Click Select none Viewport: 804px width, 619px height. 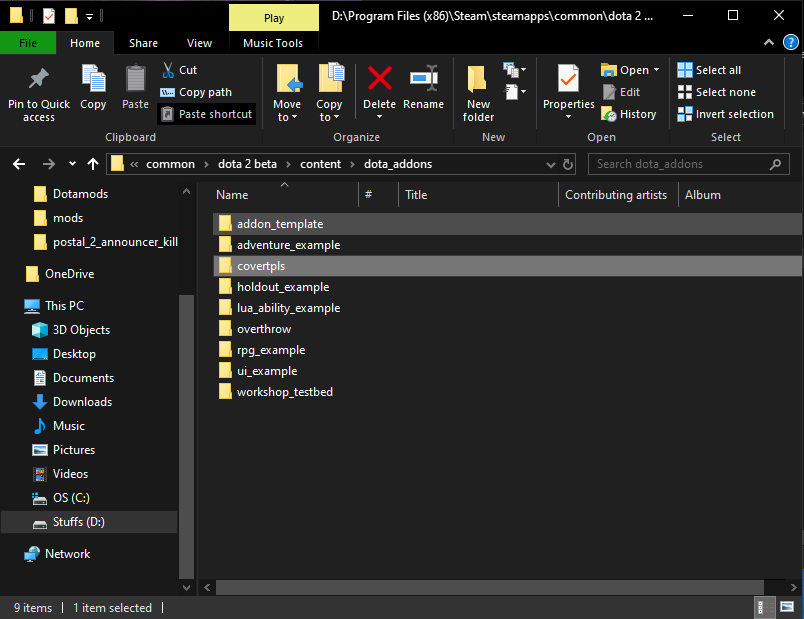[717, 92]
